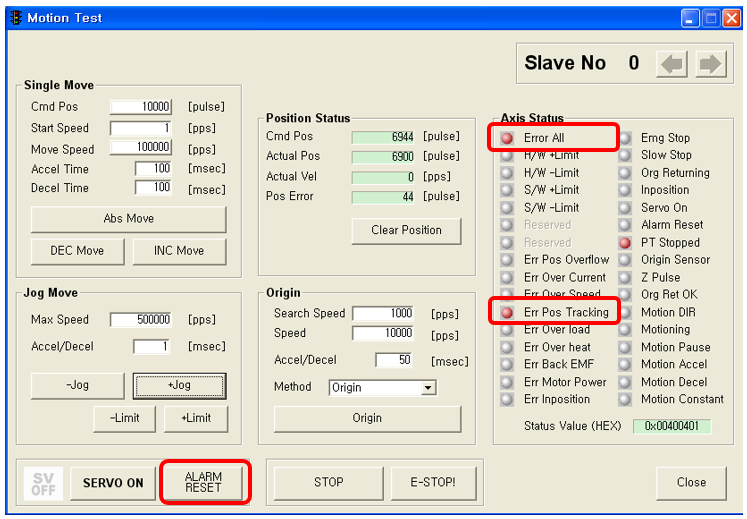Click the Decel Time input field
The width and height of the screenshot is (747, 519).
(x=153, y=187)
